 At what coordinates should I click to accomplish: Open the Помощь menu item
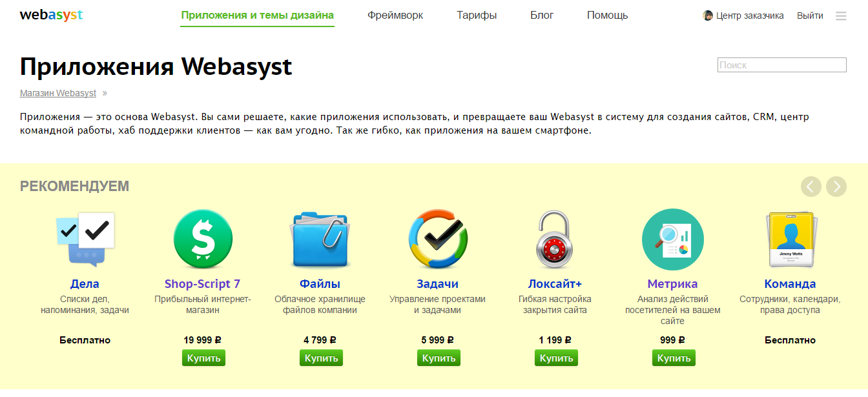(607, 15)
